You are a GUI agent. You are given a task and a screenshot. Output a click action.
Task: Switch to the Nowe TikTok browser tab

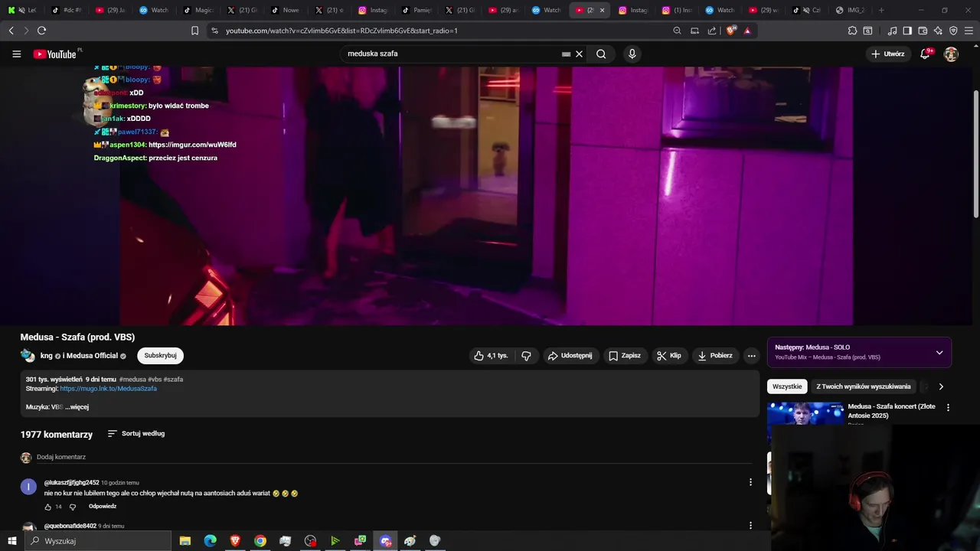click(286, 10)
